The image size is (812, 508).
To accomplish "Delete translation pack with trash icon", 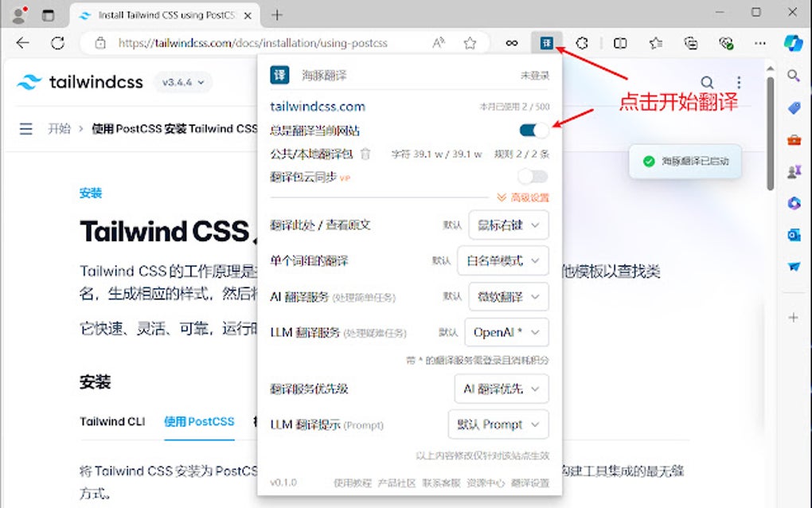I will [365, 154].
